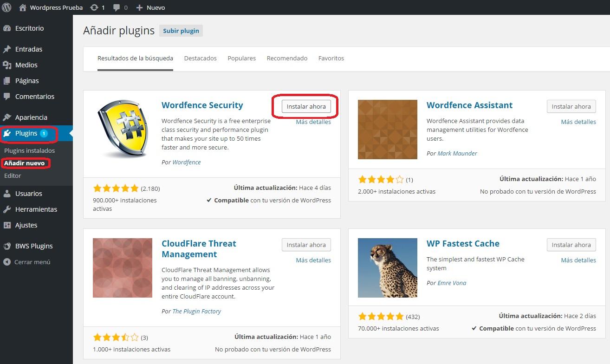Click the Comentarios sidebar speech icon
The image size is (610, 364).
7,97
